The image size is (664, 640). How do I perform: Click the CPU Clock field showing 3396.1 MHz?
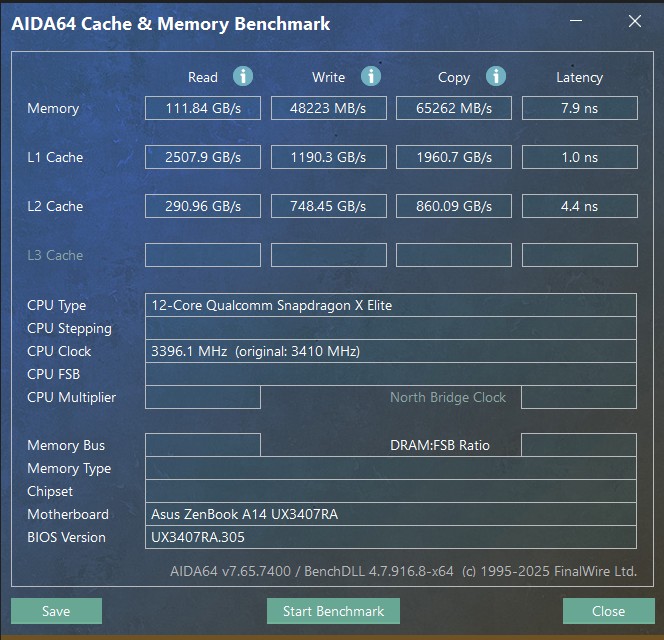390,351
